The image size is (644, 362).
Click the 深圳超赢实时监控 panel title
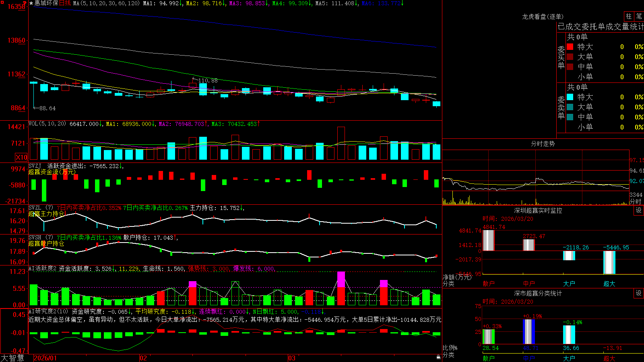(x=538, y=210)
